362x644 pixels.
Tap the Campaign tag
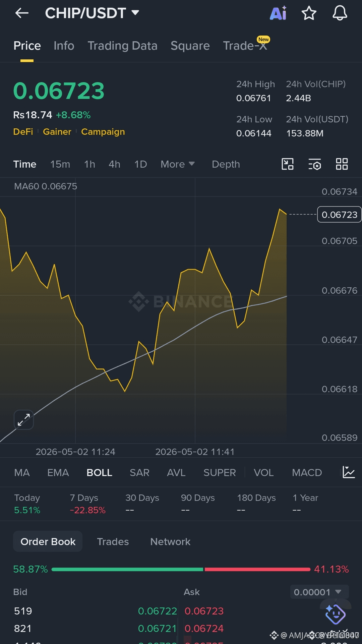pos(103,132)
